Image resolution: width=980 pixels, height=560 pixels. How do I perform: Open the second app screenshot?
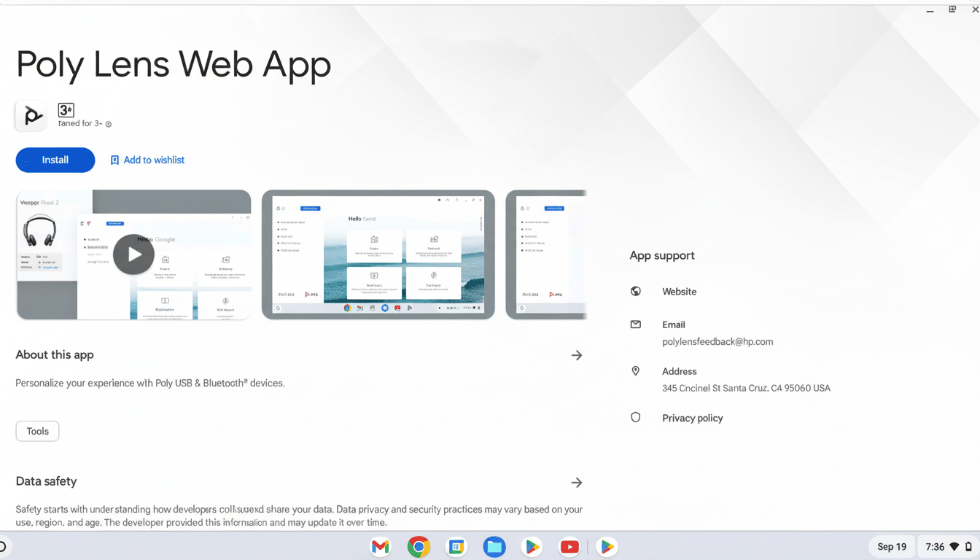click(x=378, y=254)
